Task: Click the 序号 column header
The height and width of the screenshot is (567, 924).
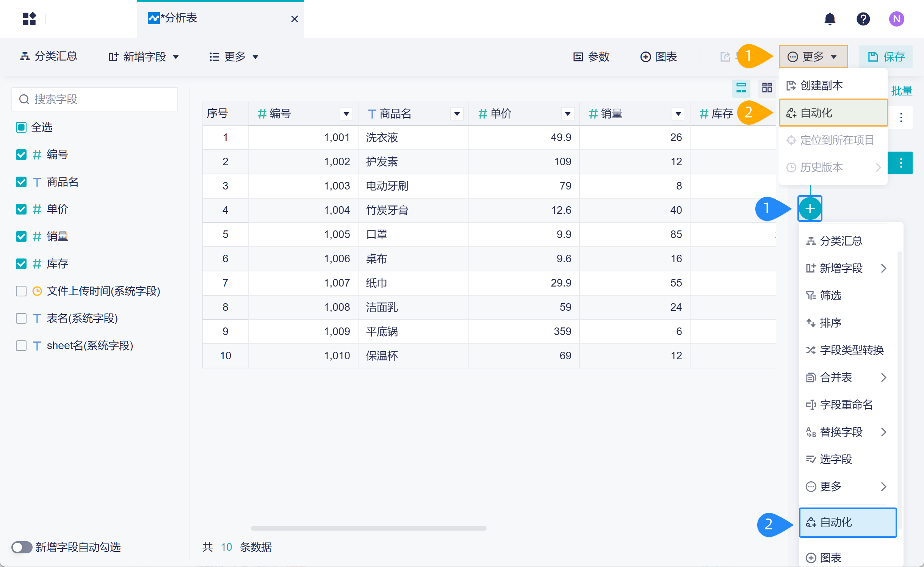Action: point(225,114)
